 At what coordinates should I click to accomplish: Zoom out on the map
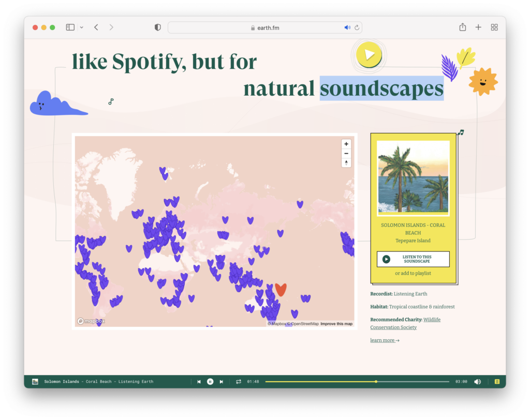[346, 154]
